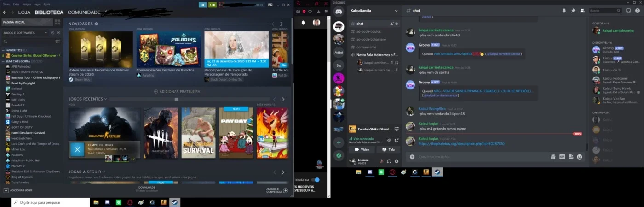Open gift icon in Discord message bar
The height and width of the screenshot is (207, 644).
(553, 157)
